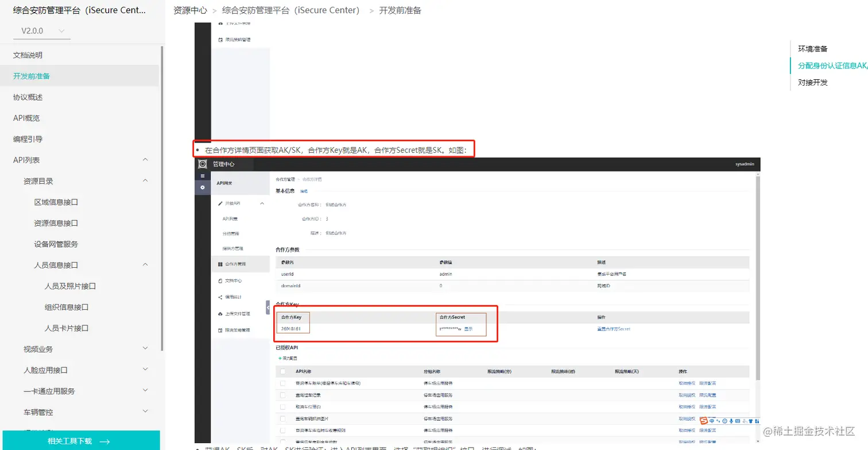868x450 pixels.
Task: Click the left sidebar vertical scrollbar
Action: [162, 198]
